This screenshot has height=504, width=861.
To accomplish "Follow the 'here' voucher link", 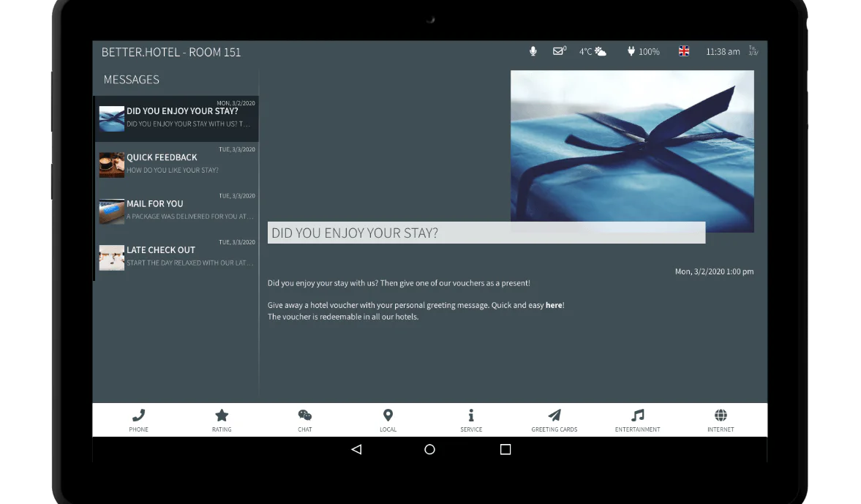I will pos(554,305).
